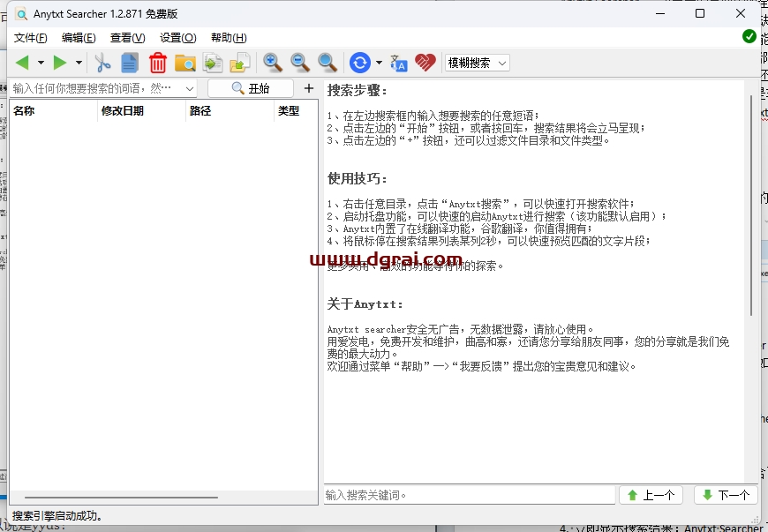
Task: Open the 文件(F) menu
Action: [30, 38]
